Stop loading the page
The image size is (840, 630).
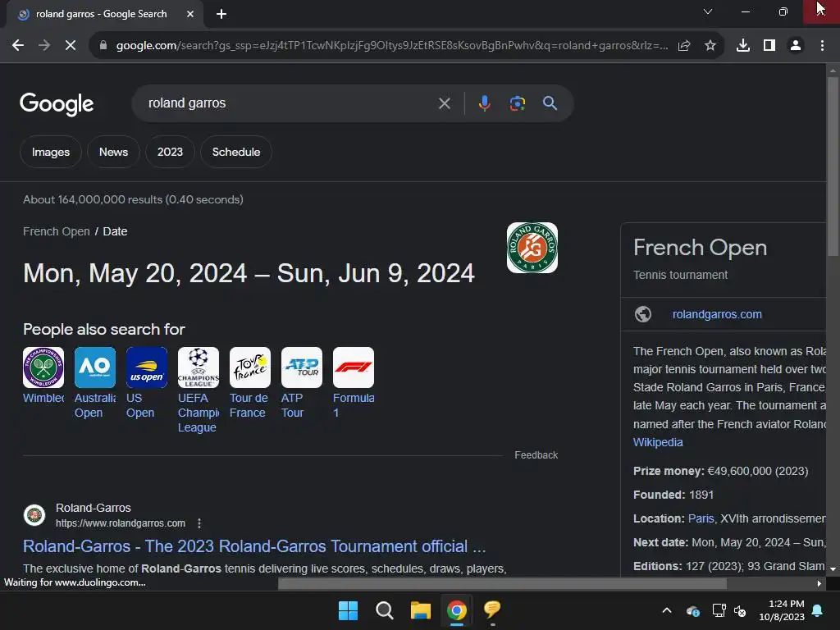tap(71, 46)
